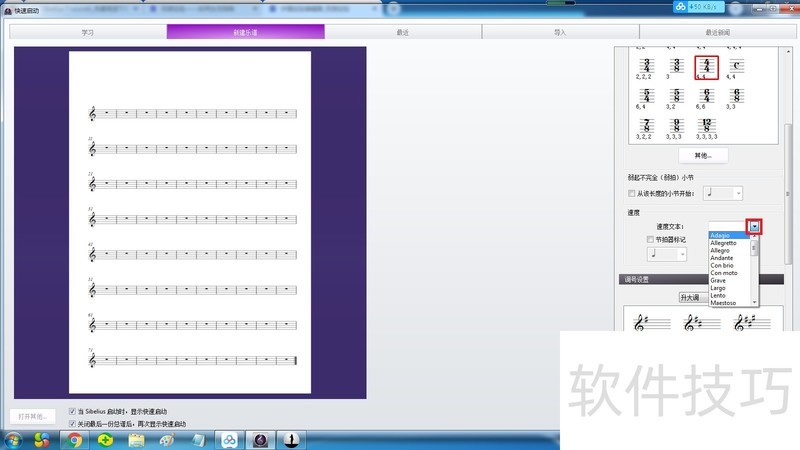Pick the 12/8 time signature
This screenshot has height=450, width=800.
tap(707, 127)
